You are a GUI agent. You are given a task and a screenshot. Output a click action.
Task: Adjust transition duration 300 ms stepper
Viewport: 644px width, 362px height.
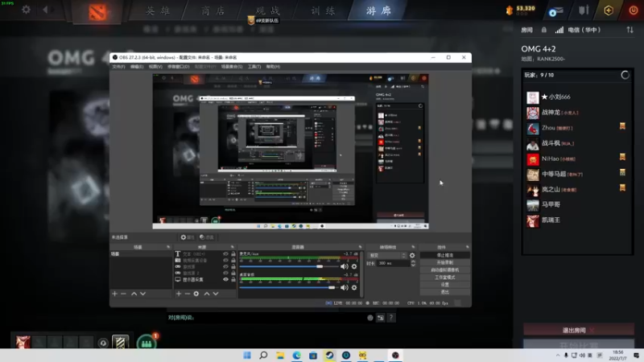pyautogui.click(x=413, y=264)
